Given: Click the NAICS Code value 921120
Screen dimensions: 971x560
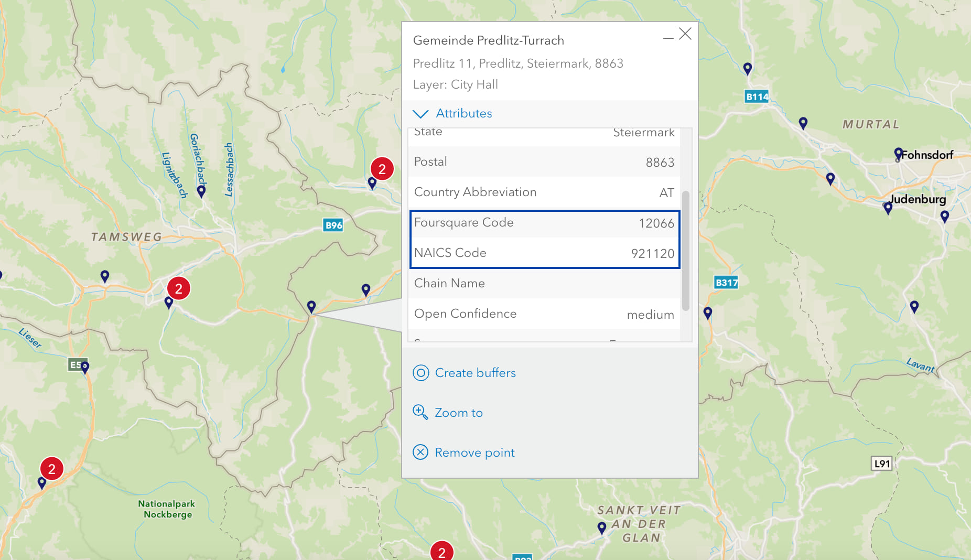Looking at the screenshot, I should 653,254.
